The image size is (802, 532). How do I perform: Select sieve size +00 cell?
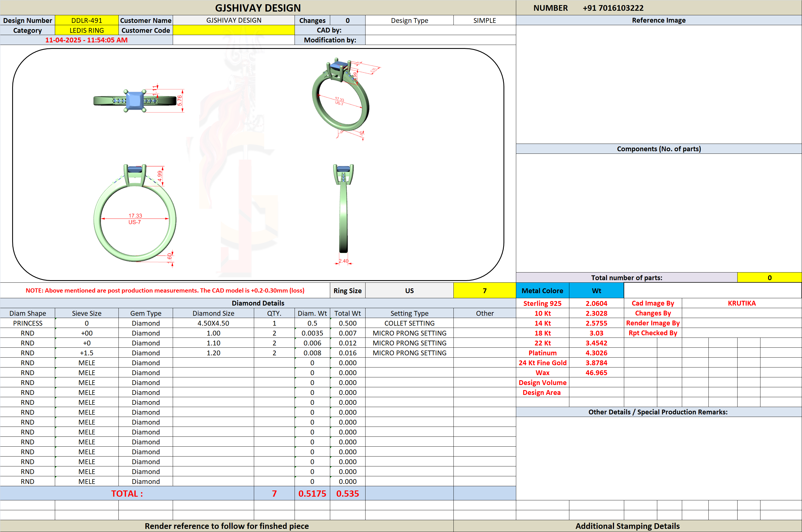[87, 333]
